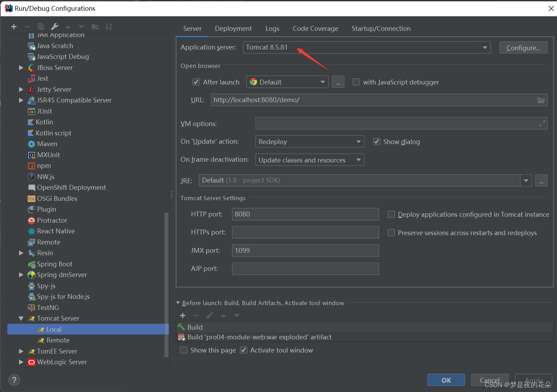This screenshot has width=557, height=392.
Task: Switch to the Server tab
Action: tap(192, 28)
